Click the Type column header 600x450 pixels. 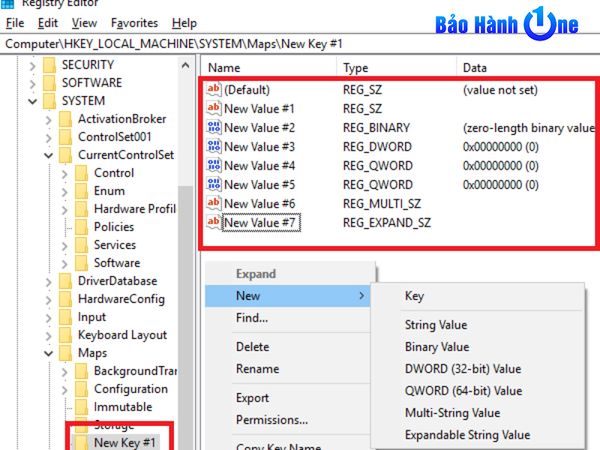point(356,67)
